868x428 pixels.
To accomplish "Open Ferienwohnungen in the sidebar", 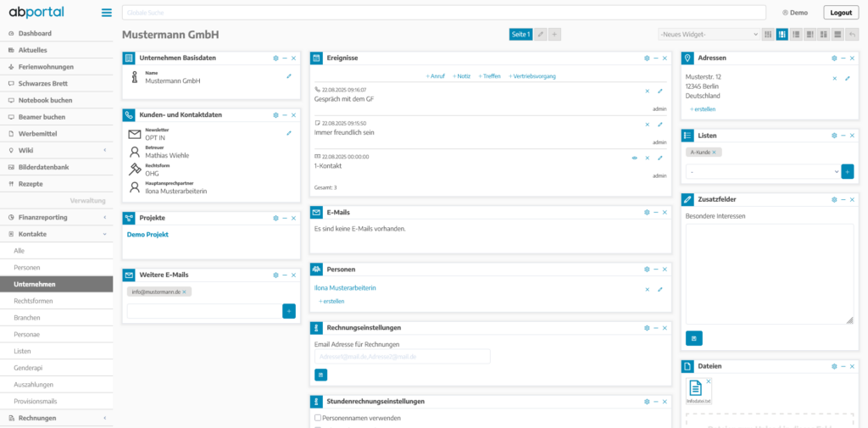I will pyautogui.click(x=46, y=67).
